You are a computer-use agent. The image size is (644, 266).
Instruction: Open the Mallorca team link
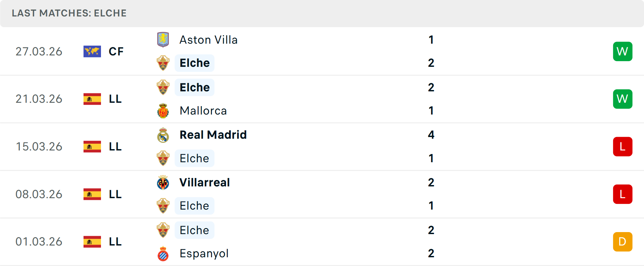tap(203, 111)
